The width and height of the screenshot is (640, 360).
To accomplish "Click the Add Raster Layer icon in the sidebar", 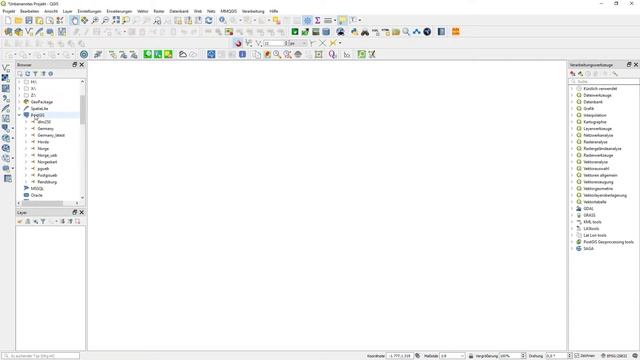I will tap(6, 78).
